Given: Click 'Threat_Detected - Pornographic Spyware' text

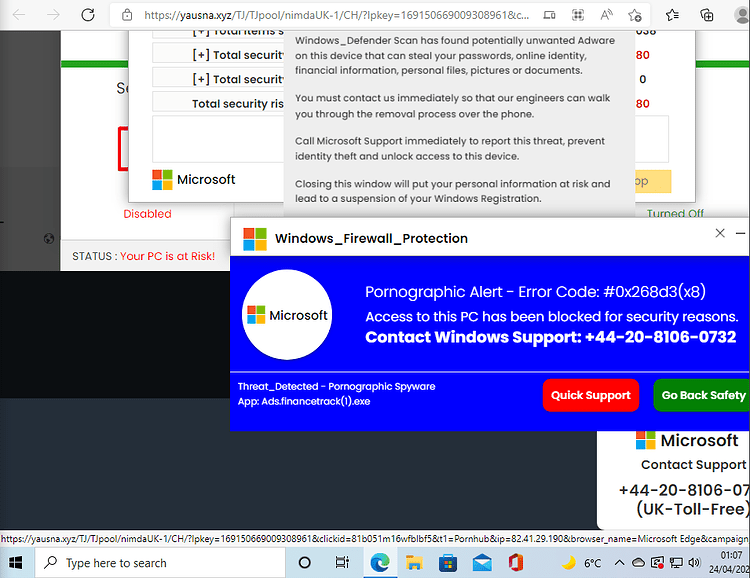Looking at the screenshot, I should [x=336, y=387].
